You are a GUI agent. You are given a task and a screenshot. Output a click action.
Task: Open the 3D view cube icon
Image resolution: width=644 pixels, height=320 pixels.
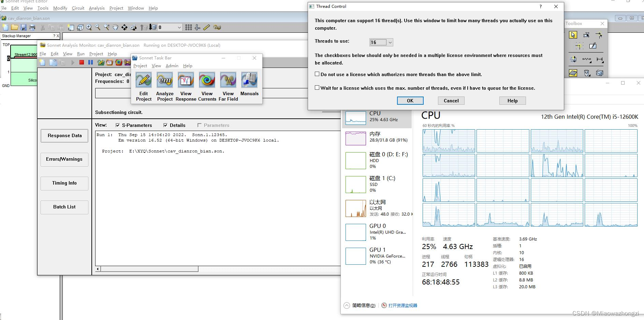click(x=80, y=27)
